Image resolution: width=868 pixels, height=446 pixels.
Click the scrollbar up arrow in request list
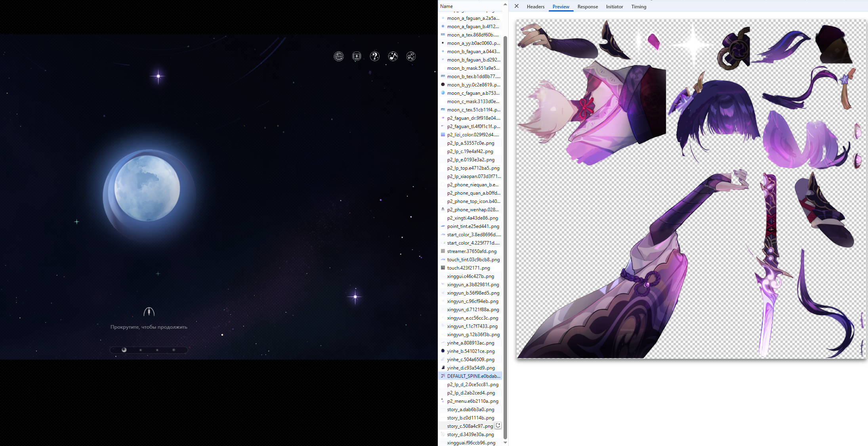tap(505, 5)
